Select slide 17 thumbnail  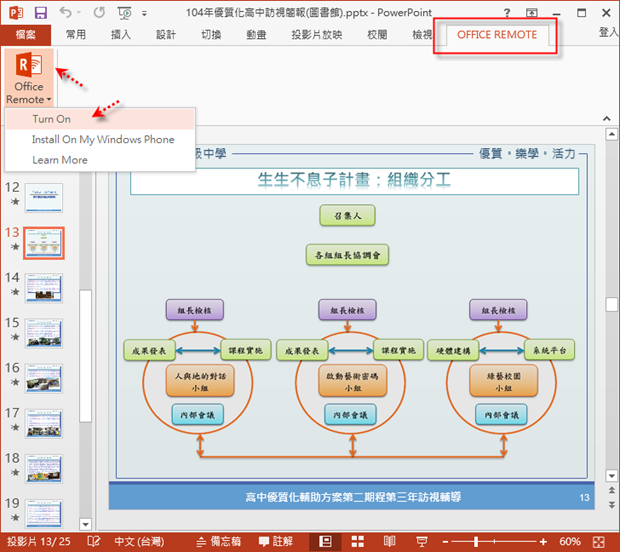pyautogui.click(x=44, y=423)
